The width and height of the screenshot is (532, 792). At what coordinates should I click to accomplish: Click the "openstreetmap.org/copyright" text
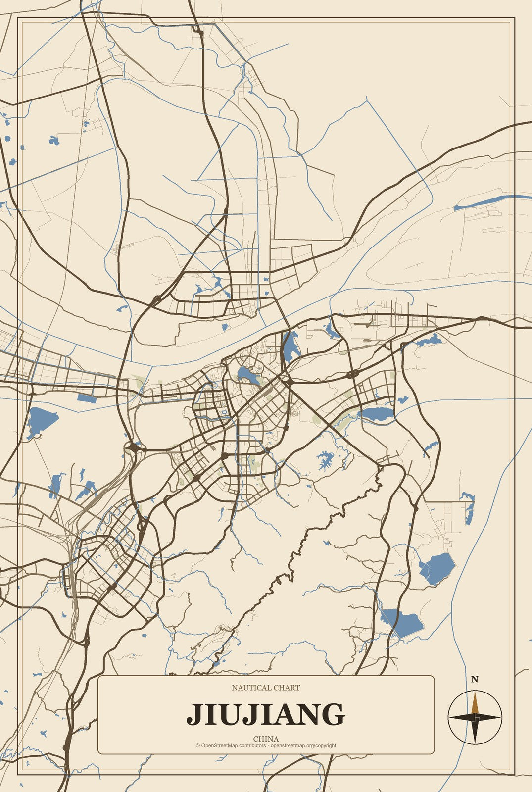pos(303,745)
